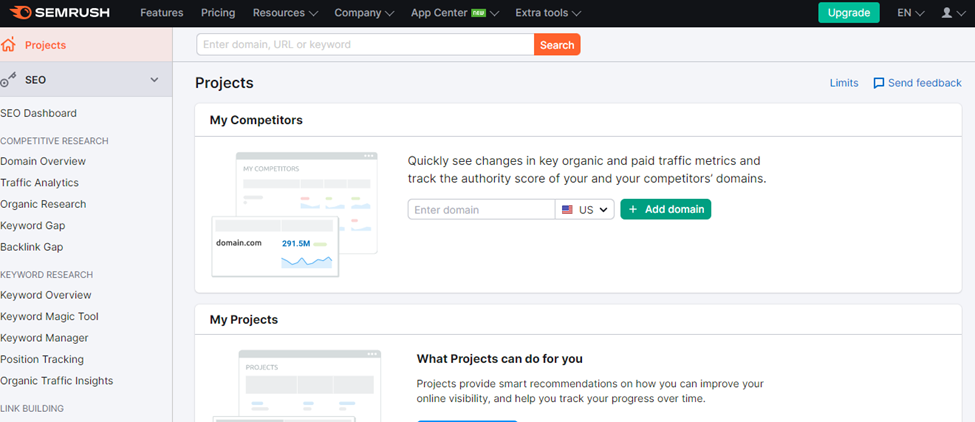Click the Add domain button
975x422 pixels.
pyautogui.click(x=665, y=209)
